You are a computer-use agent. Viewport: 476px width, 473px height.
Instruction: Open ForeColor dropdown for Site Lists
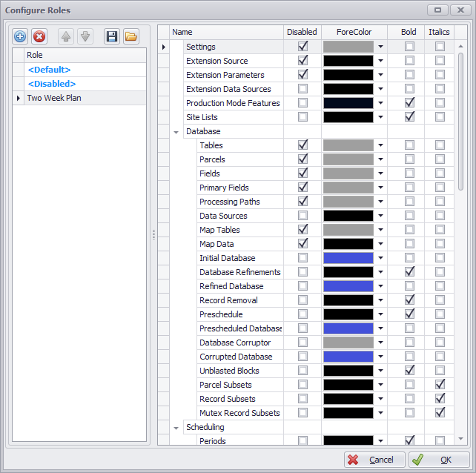point(381,117)
